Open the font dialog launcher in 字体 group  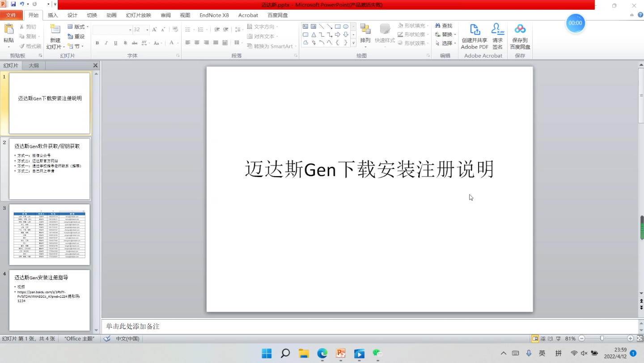tap(178, 55)
